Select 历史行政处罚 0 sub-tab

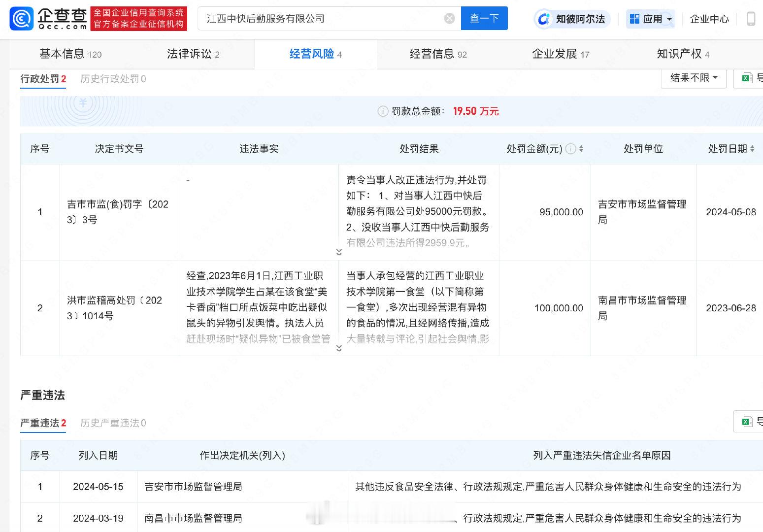point(113,79)
